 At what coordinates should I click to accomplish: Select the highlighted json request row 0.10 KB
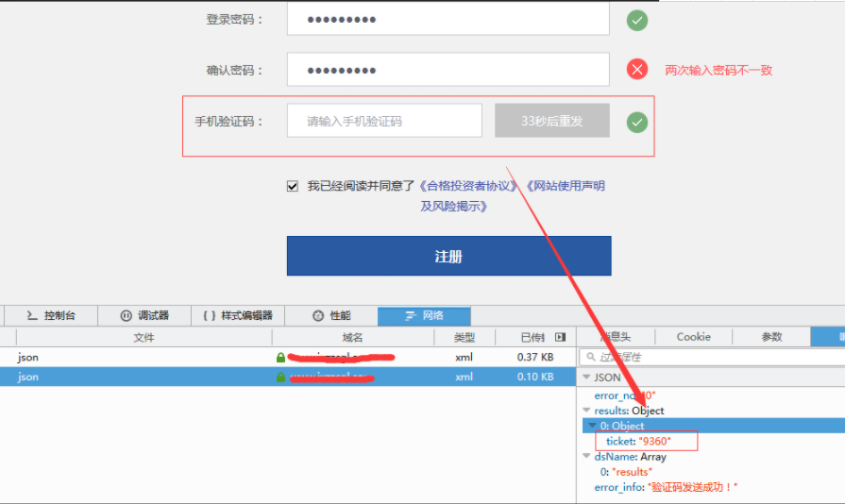(x=288, y=377)
